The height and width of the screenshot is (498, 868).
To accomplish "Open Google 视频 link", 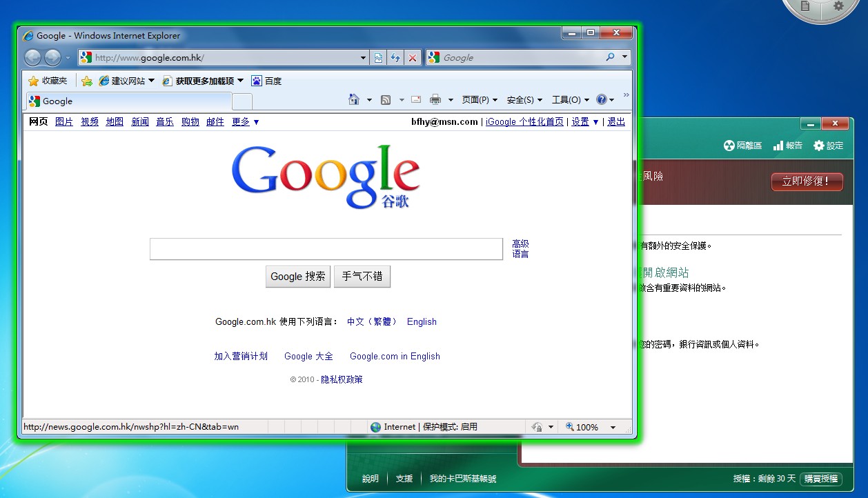I will pos(90,121).
